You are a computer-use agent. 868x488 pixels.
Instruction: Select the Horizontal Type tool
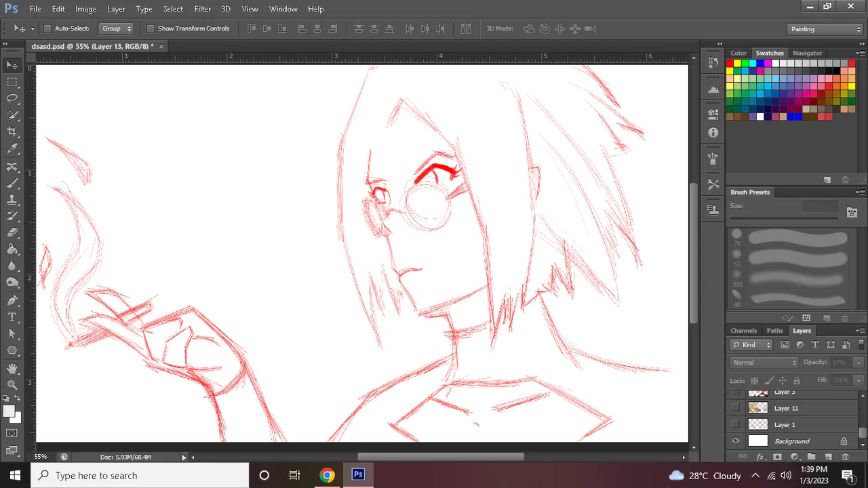point(12,317)
